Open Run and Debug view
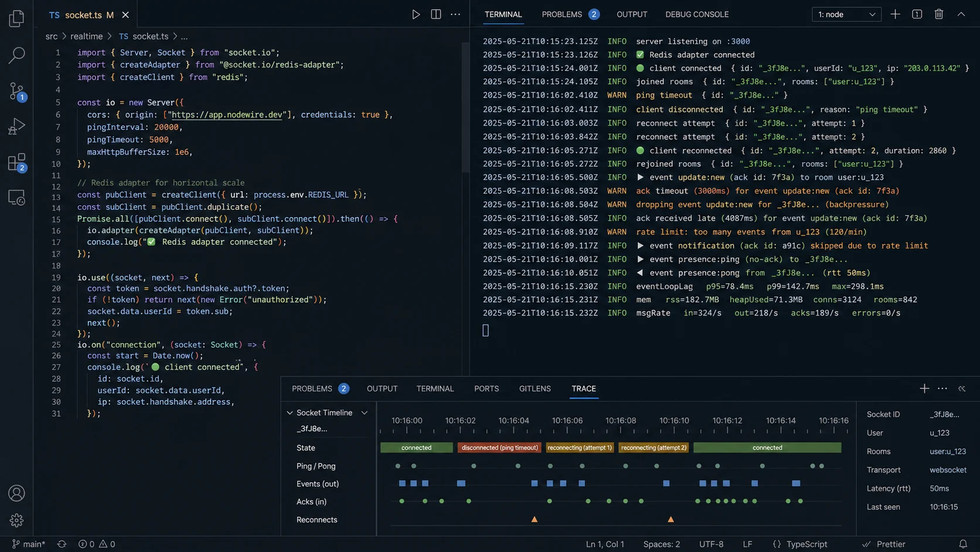The width and height of the screenshot is (980, 552). pos(16,127)
